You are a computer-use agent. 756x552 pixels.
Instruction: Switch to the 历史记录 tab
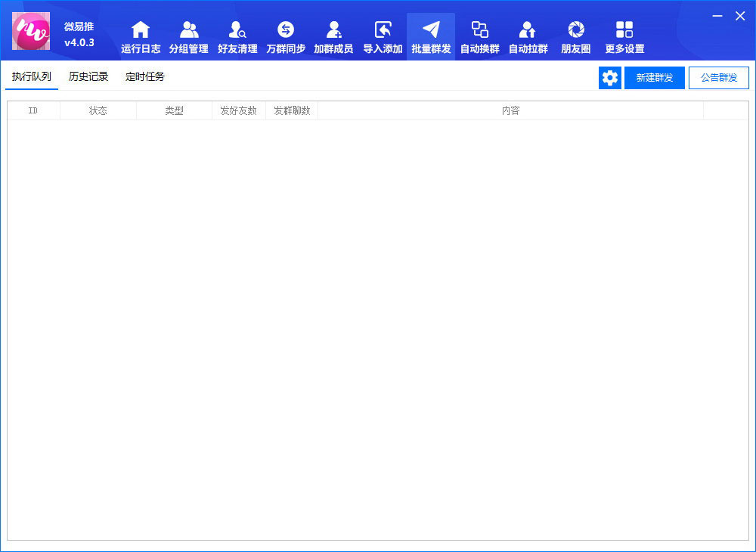(x=88, y=77)
